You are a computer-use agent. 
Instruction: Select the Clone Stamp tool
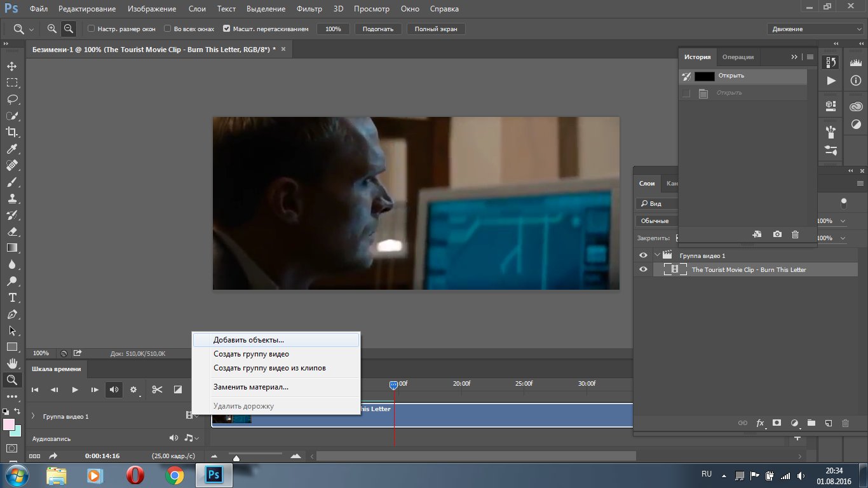12,198
